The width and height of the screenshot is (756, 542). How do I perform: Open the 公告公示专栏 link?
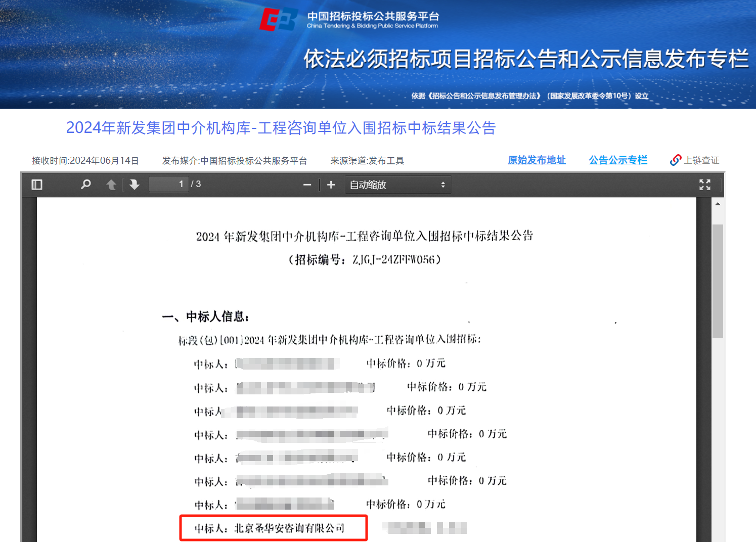tap(618, 160)
